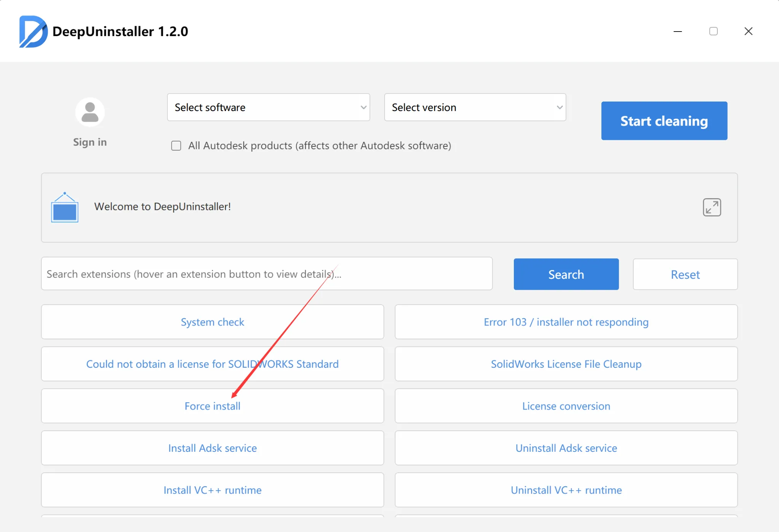The image size is (779, 532).
Task: Enable All Autodesk products checkbox
Action: click(x=176, y=146)
